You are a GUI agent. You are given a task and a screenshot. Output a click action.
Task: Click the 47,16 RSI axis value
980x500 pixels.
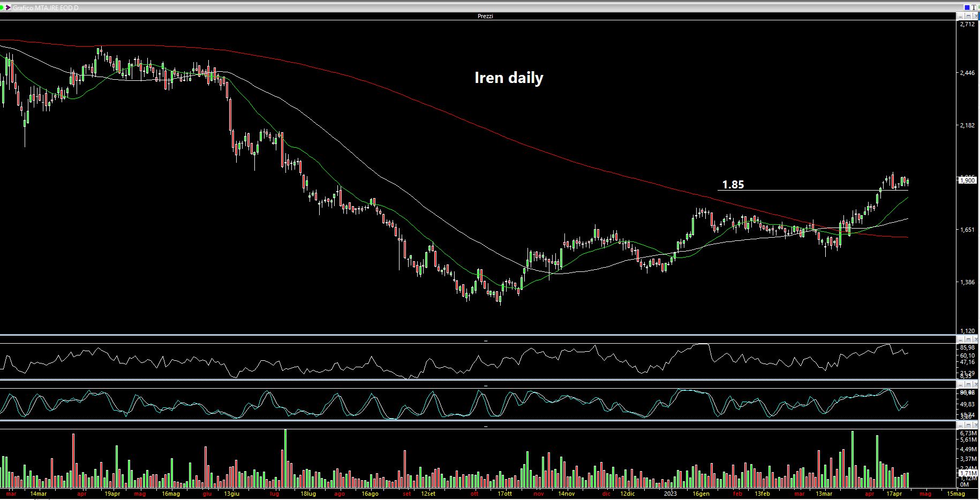968,362
